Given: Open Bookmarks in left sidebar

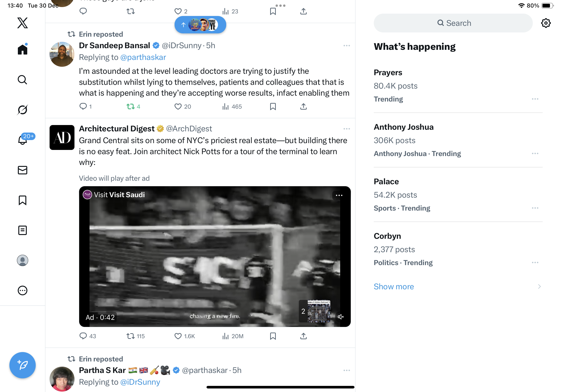Looking at the screenshot, I should [x=23, y=200].
